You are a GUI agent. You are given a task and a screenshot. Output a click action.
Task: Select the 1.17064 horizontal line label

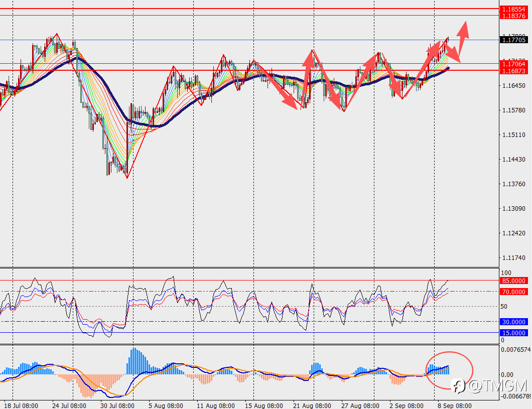[513, 64]
